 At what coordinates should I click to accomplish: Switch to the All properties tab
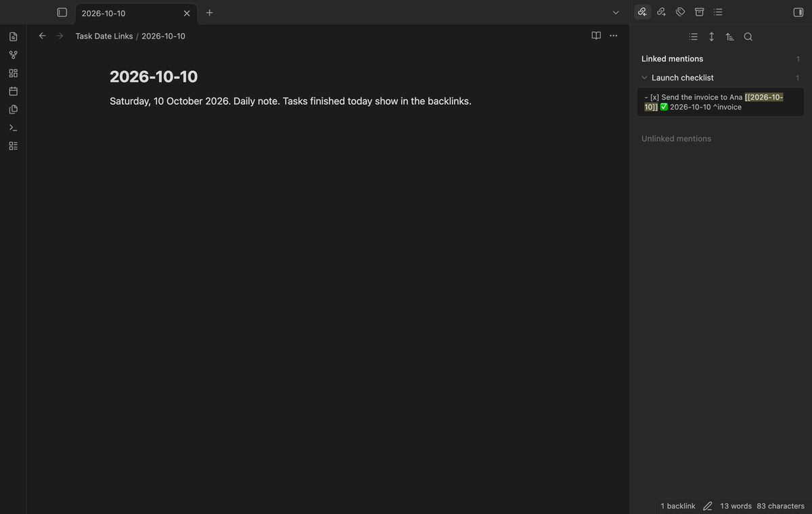point(700,12)
